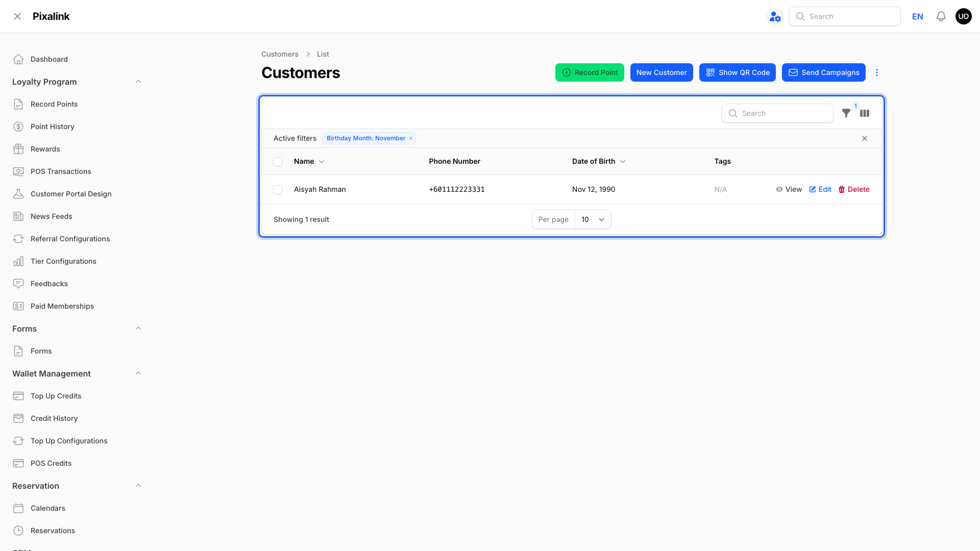The image size is (980, 551).
Task: Open the UO user avatar menu
Action: pos(964,16)
